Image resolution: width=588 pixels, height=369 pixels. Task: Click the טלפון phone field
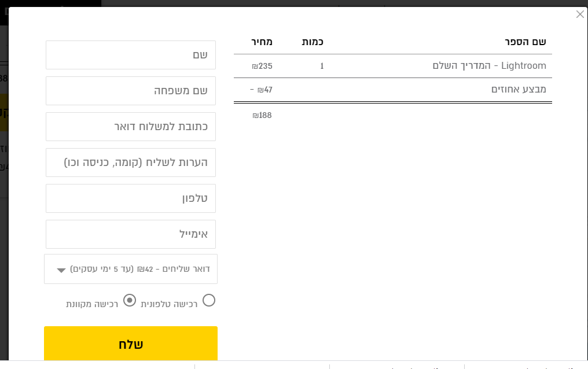click(130, 198)
